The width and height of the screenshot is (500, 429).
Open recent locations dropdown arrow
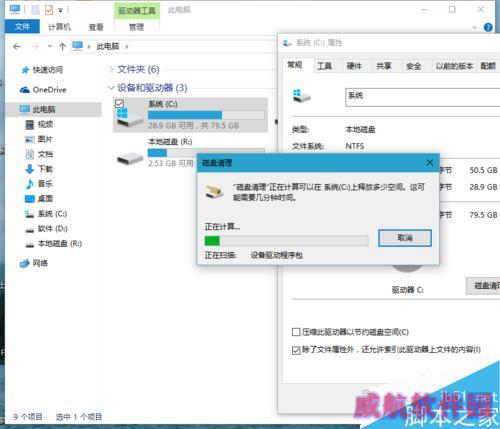(x=50, y=46)
